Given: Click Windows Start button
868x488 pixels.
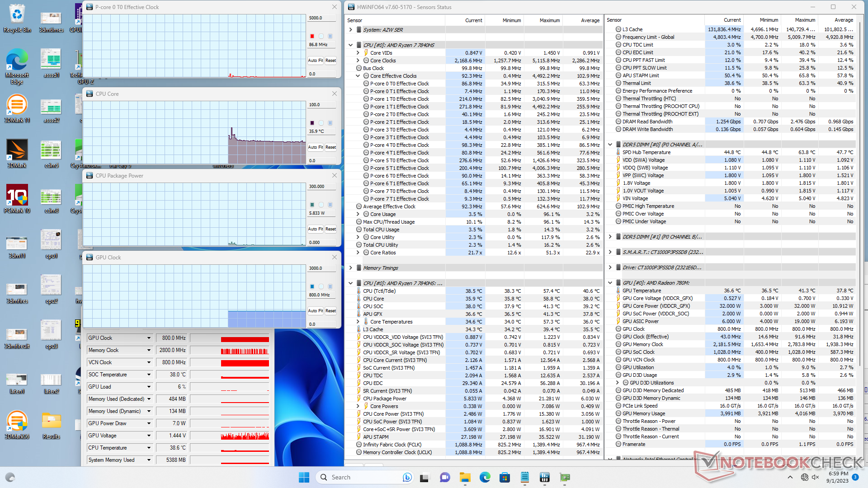Looking at the screenshot, I should pyautogui.click(x=304, y=477).
